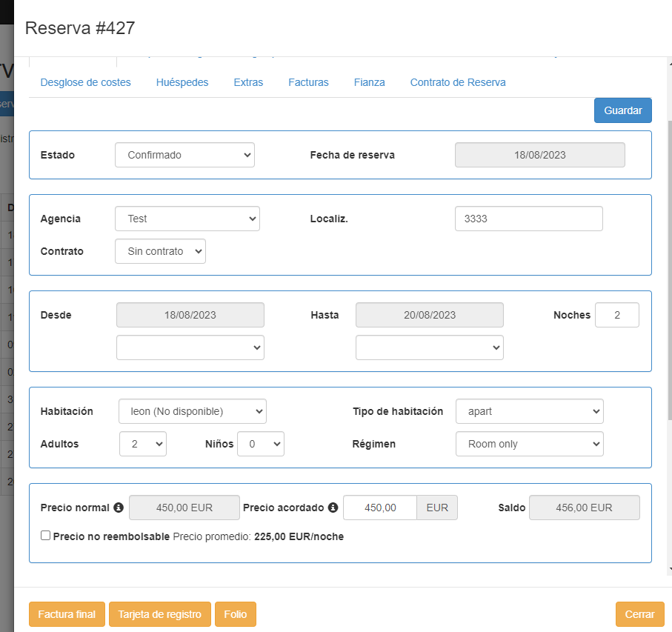The width and height of the screenshot is (672, 632).
Task: Click the Desde date field 18/08/2023
Action: 190,315
